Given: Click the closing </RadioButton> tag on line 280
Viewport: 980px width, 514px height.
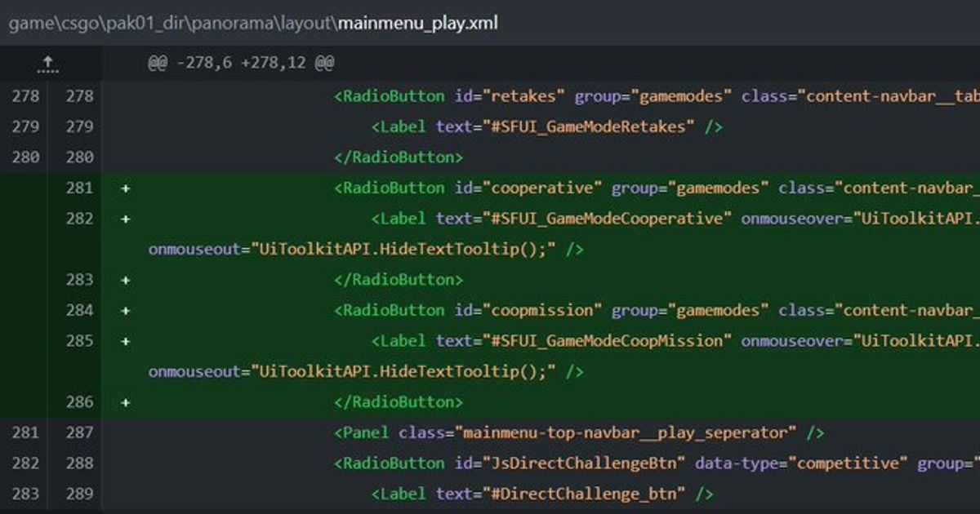Looking at the screenshot, I should tap(399, 157).
